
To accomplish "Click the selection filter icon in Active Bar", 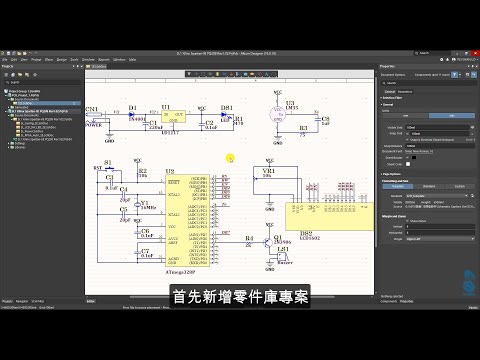I will pyautogui.click(x=189, y=74).
